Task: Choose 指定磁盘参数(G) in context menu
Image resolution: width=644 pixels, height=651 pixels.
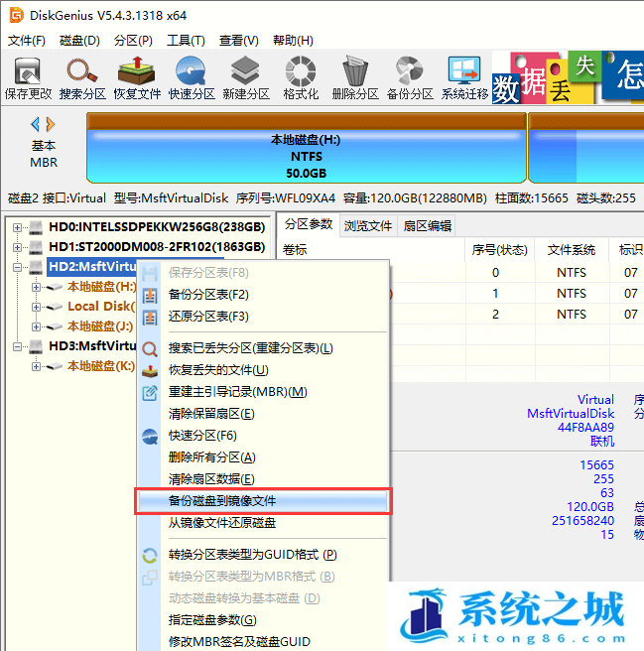Action: [x=263, y=620]
